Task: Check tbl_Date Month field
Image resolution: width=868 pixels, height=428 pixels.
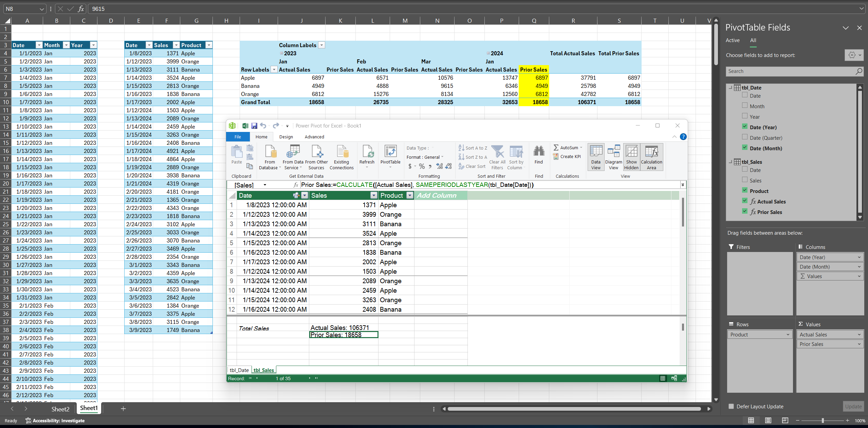Action: pyautogui.click(x=745, y=105)
